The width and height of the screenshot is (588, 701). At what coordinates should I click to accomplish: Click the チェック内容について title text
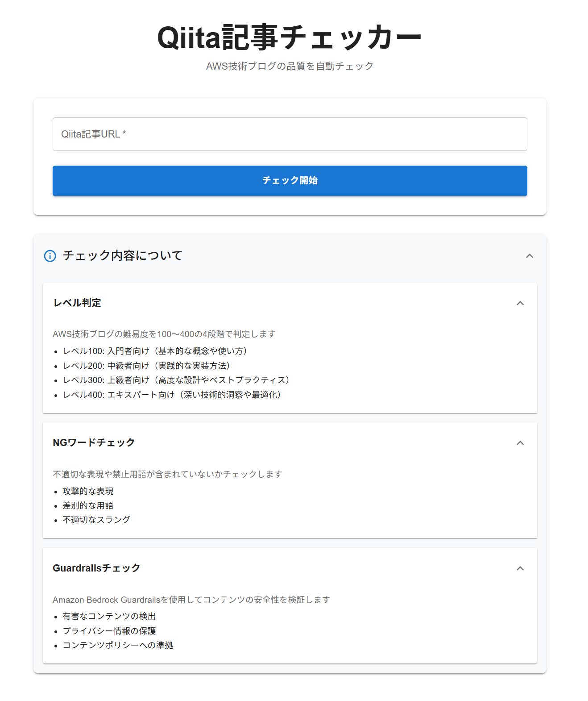click(123, 255)
